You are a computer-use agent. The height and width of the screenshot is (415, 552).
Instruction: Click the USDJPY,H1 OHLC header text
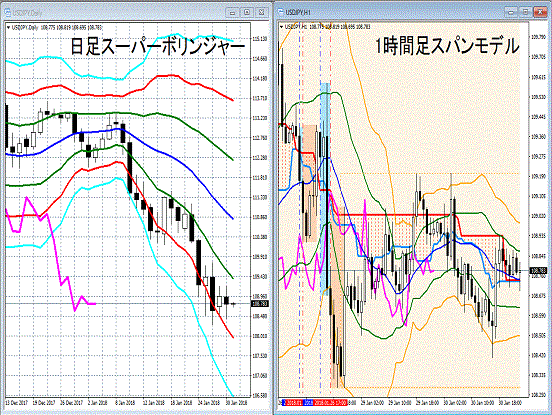(327, 26)
